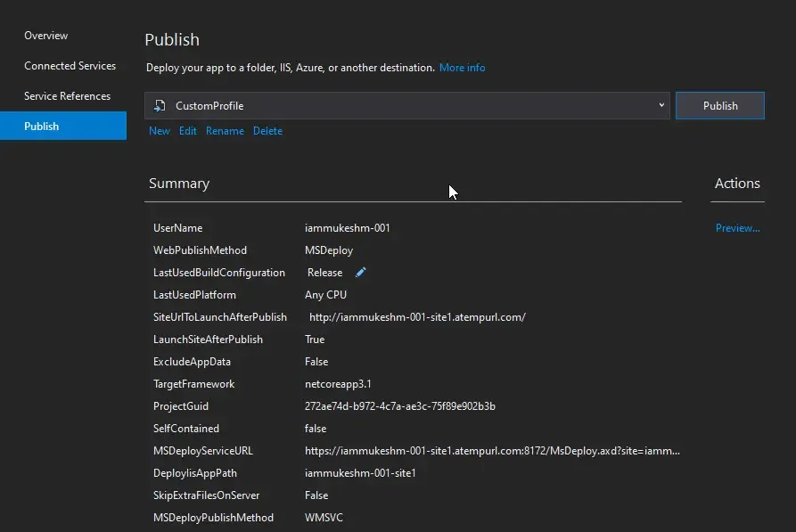Click the Summary section heading
The height and width of the screenshot is (532, 796).
coord(178,183)
